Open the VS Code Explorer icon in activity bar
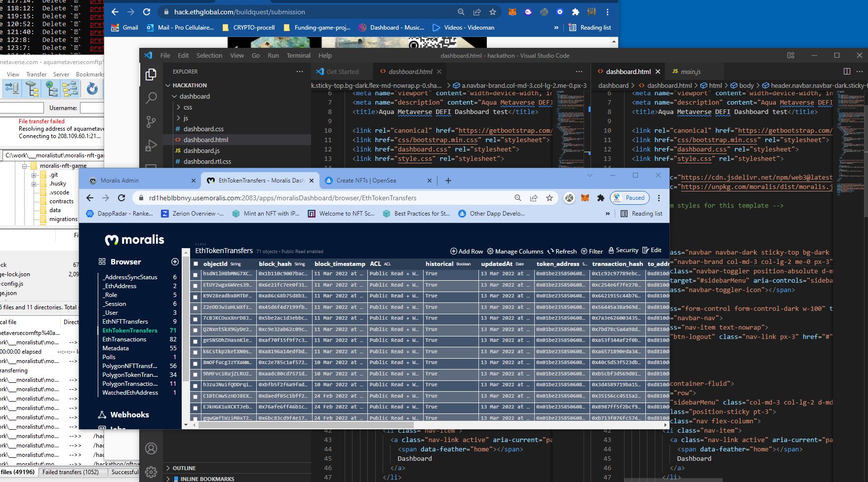 pyautogui.click(x=151, y=74)
